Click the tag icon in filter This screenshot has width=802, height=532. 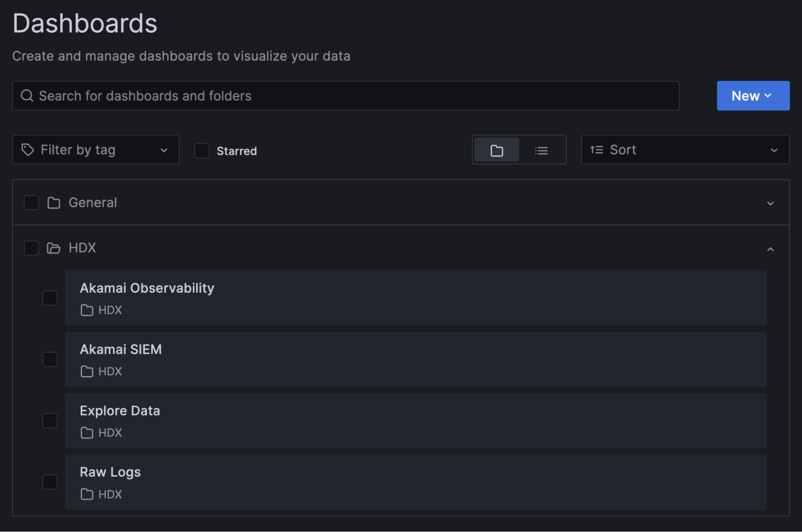coord(28,150)
